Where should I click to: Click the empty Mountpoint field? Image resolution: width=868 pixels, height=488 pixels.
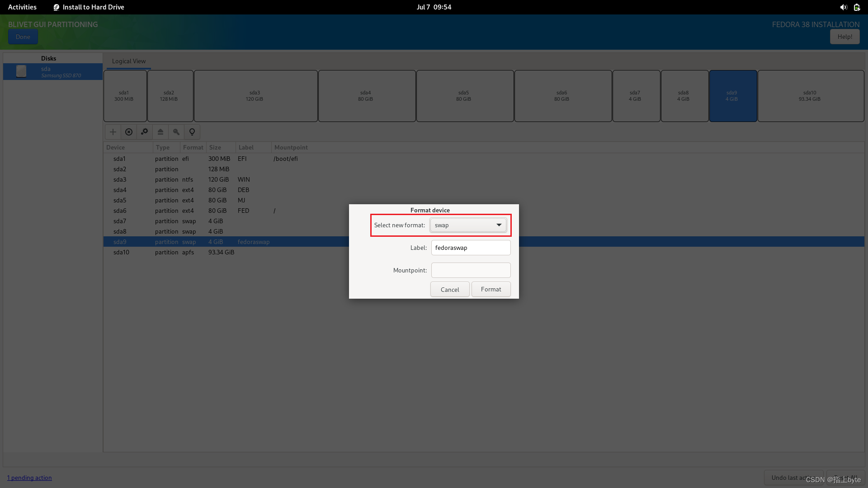coord(471,270)
